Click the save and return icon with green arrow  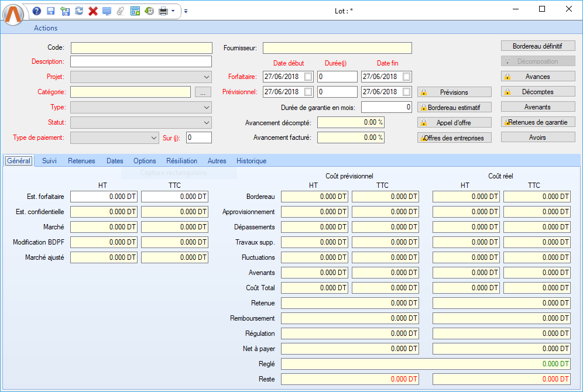(65, 11)
